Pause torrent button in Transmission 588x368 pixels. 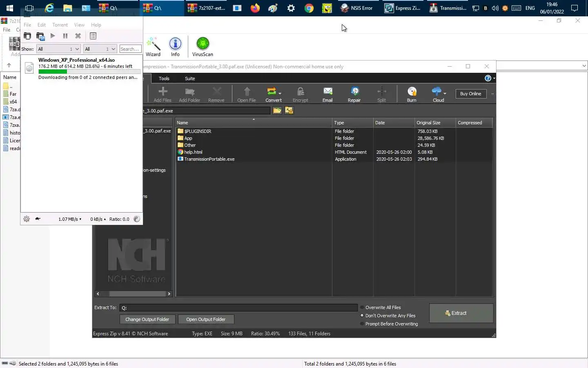(65, 36)
